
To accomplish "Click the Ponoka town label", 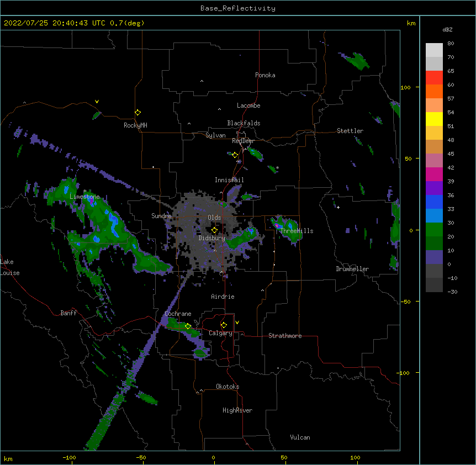I will pos(265,75).
